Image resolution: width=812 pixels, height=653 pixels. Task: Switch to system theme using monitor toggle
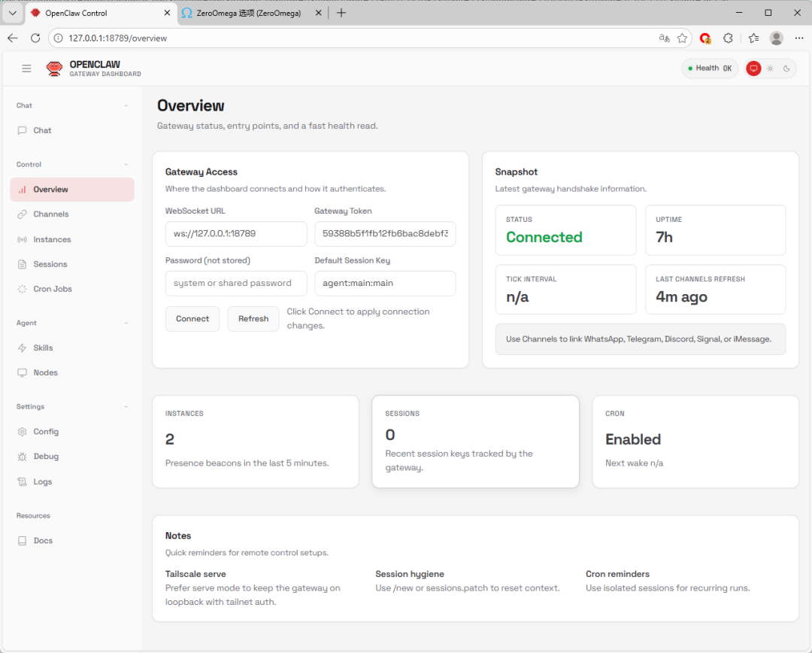753,68
